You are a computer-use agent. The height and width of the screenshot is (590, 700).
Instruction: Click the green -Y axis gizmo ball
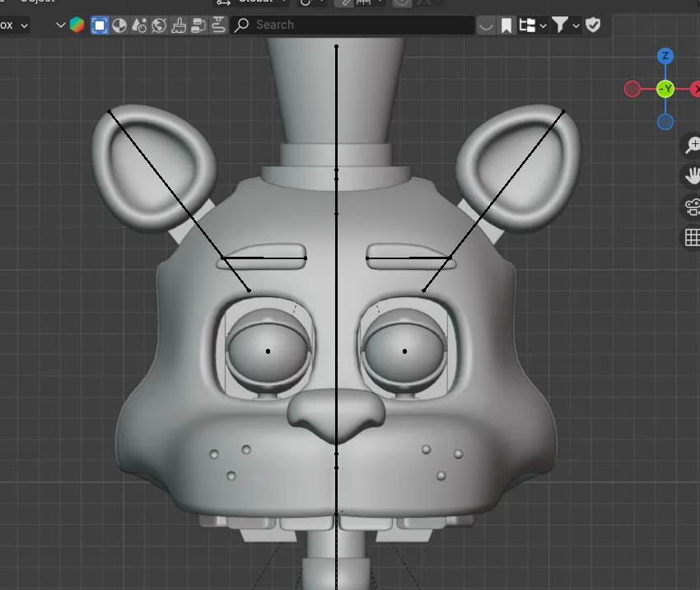point(665,89)
